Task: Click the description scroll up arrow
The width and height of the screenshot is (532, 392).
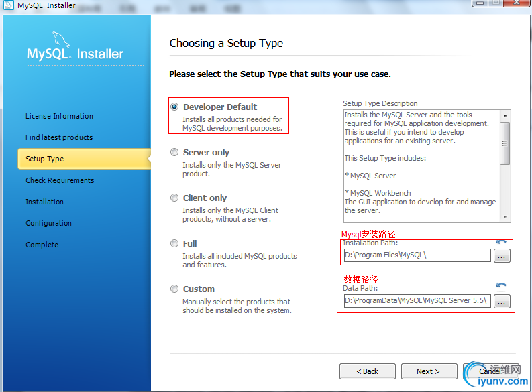Action: coord(505,116)
